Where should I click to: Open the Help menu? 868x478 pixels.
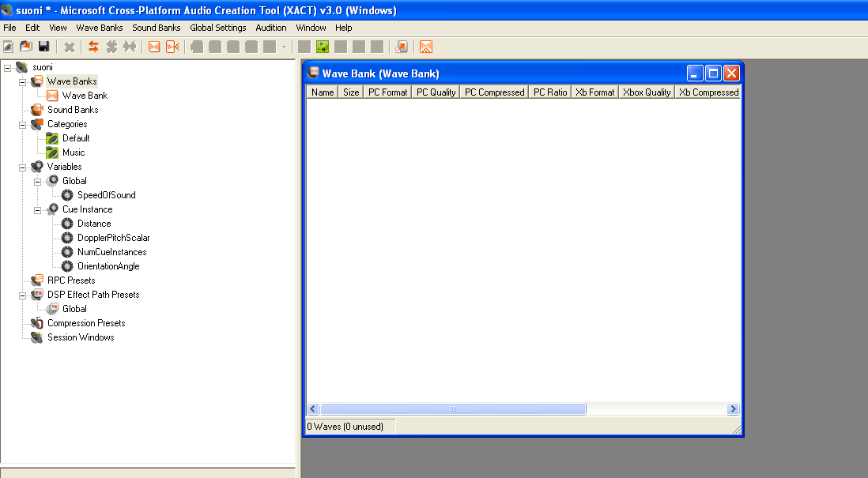click(343, 28)
